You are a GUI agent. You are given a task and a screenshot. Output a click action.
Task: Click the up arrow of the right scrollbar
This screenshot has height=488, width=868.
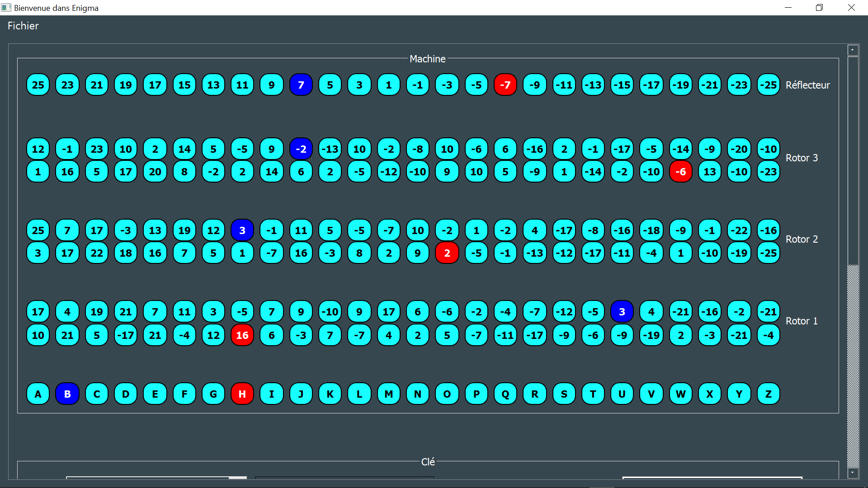click(853, 50)
